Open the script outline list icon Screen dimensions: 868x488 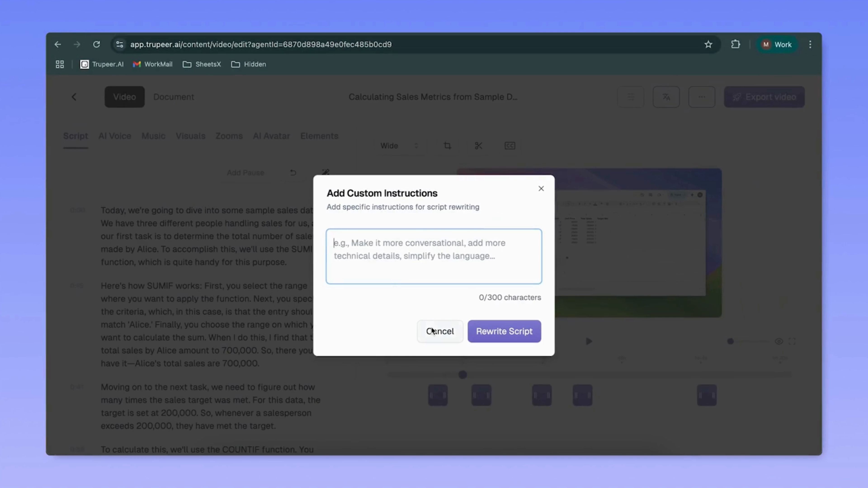[x=630, y=97]
